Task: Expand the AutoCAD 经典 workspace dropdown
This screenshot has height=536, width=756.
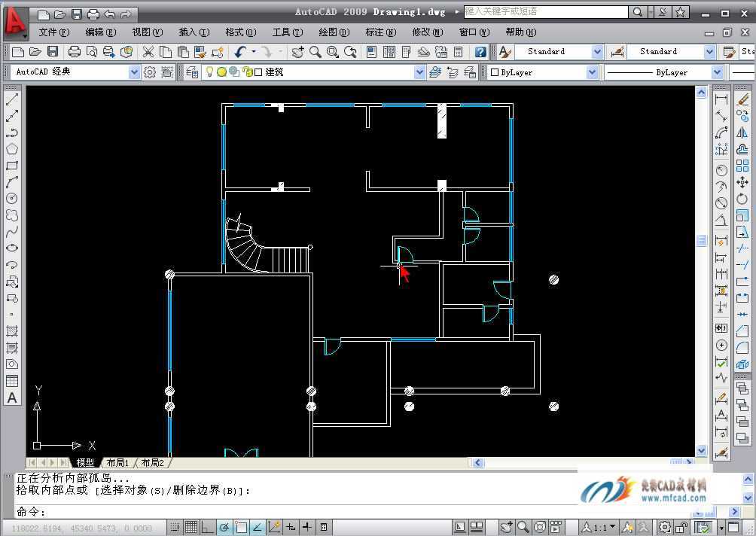Action: pyautogui.click(x=134, y=72)
